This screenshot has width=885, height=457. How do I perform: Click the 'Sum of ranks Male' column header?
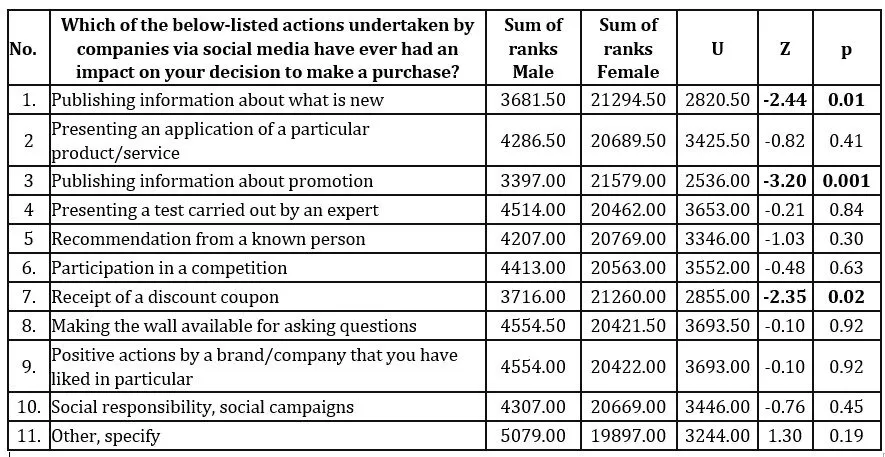click(x=532, y=48)
